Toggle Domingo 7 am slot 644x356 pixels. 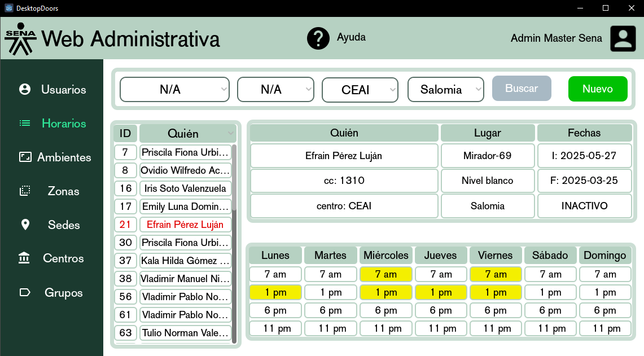coord(606,274)
